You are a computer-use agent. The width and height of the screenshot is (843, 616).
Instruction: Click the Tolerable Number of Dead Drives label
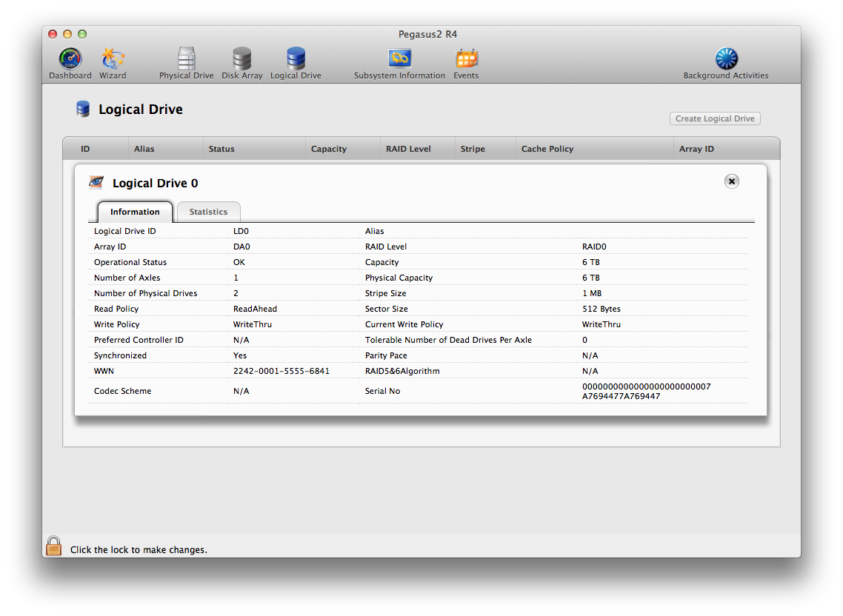448,341
